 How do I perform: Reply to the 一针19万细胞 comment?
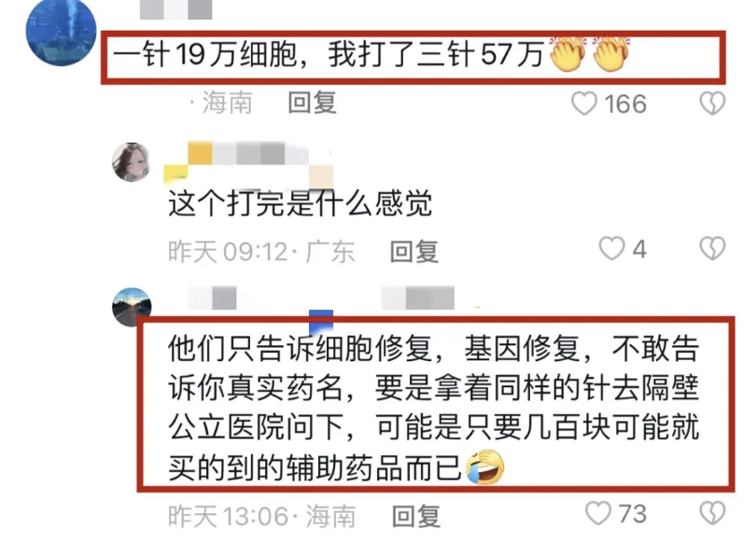(312, 104)
